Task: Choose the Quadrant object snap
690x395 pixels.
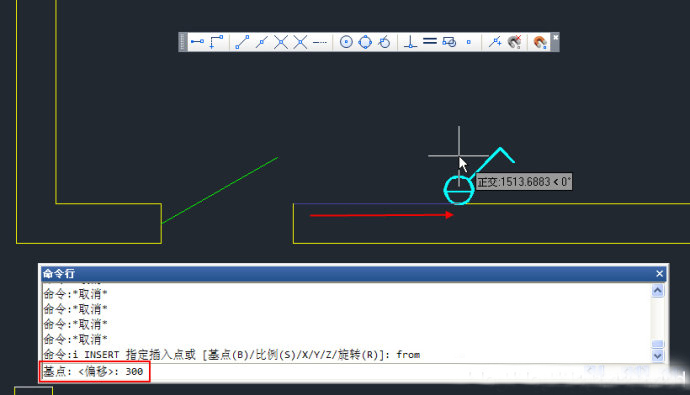Action: tap(365, 42)
